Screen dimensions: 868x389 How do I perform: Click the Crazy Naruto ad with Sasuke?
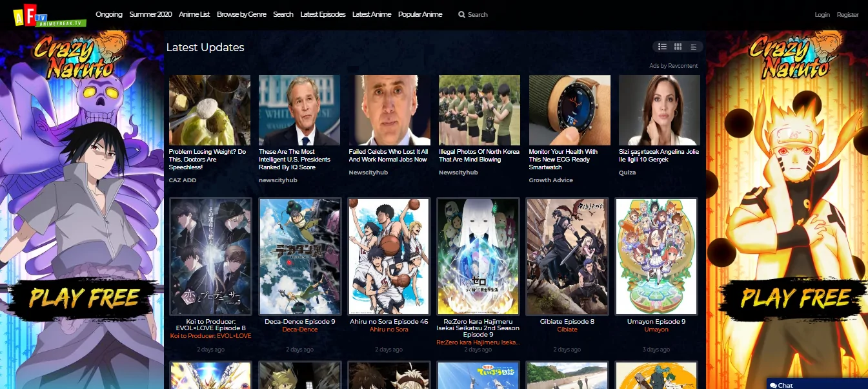tap(82, 209)
